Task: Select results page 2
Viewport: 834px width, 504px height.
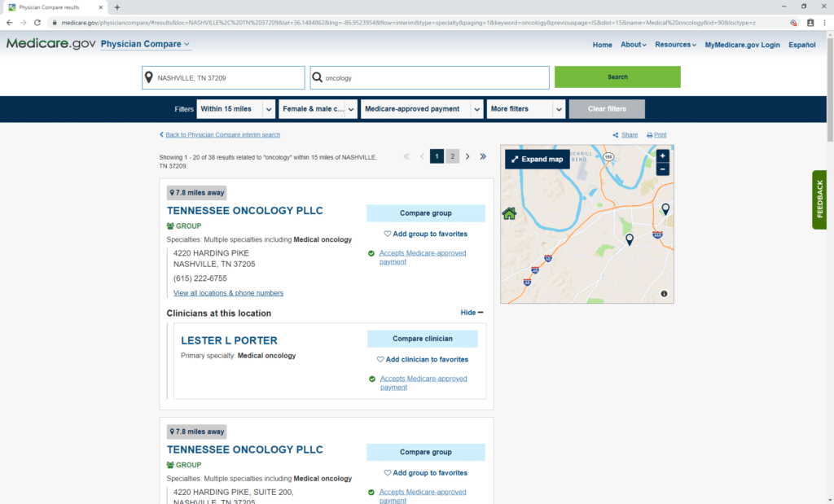Action: tap(452, 156)
